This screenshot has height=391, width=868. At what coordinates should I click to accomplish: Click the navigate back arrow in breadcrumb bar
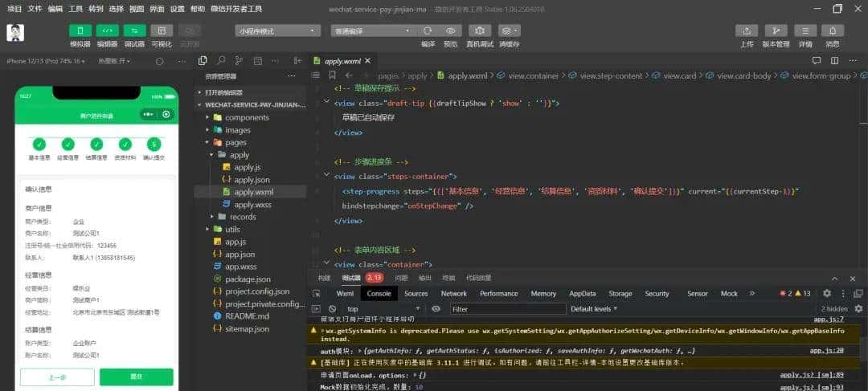tap(349, 75)
